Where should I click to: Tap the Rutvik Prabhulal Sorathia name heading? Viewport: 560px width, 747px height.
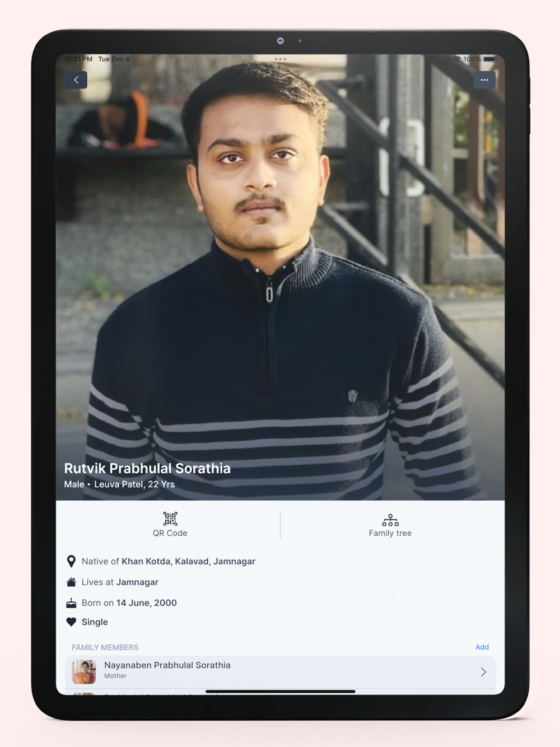pos(147,468)
